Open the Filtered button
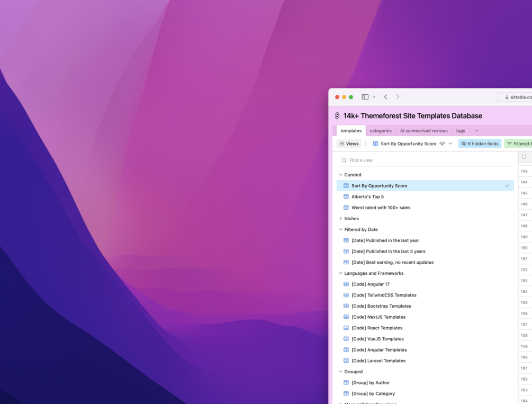The image size is (532, 404). (518, 143)
